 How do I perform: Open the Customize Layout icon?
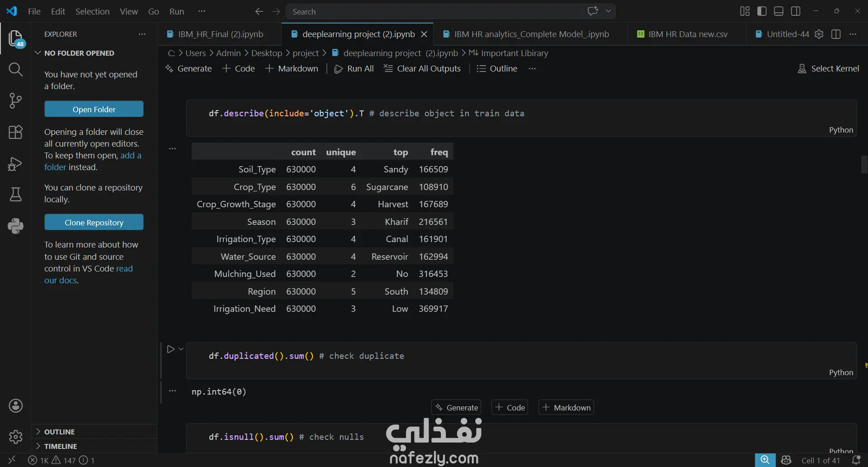tap(745, 11)
